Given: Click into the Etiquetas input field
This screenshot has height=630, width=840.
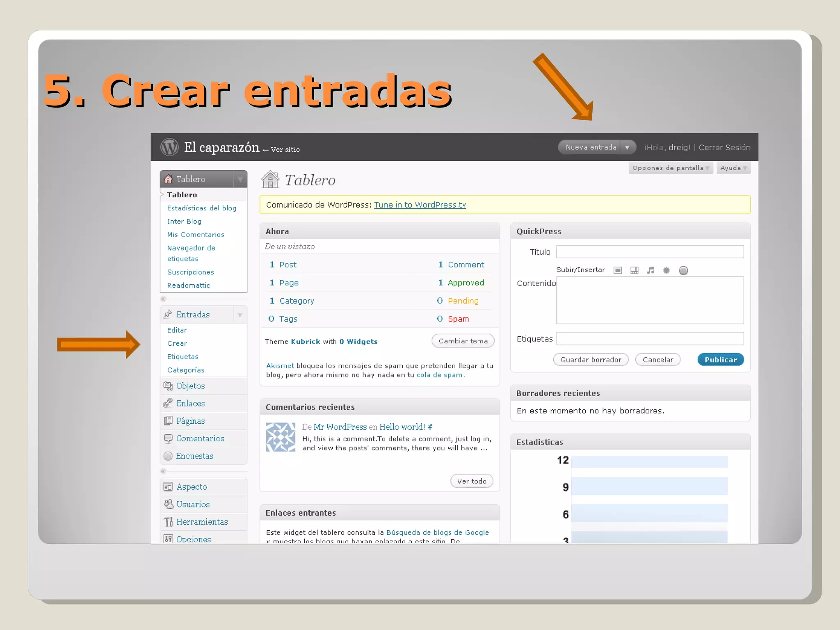Looking at the screenshot, I should tap(650, 338).
